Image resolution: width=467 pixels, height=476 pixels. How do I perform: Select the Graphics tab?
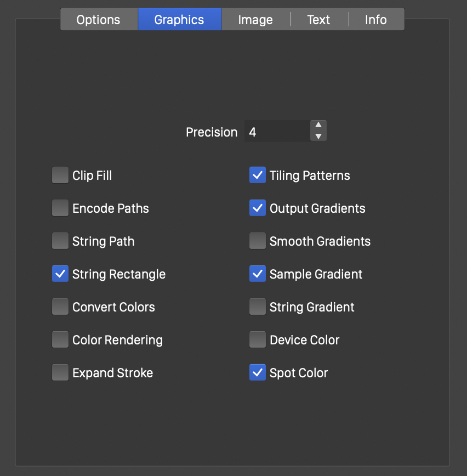point(179,20)
